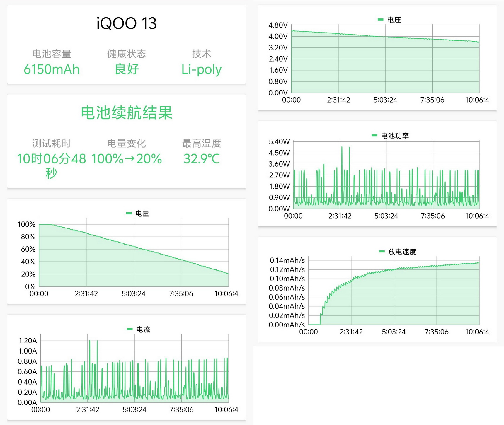Click 5:03:24 time label under 电池功率 chart
Screen dimensions: 504x425
[x=386, y=216]
